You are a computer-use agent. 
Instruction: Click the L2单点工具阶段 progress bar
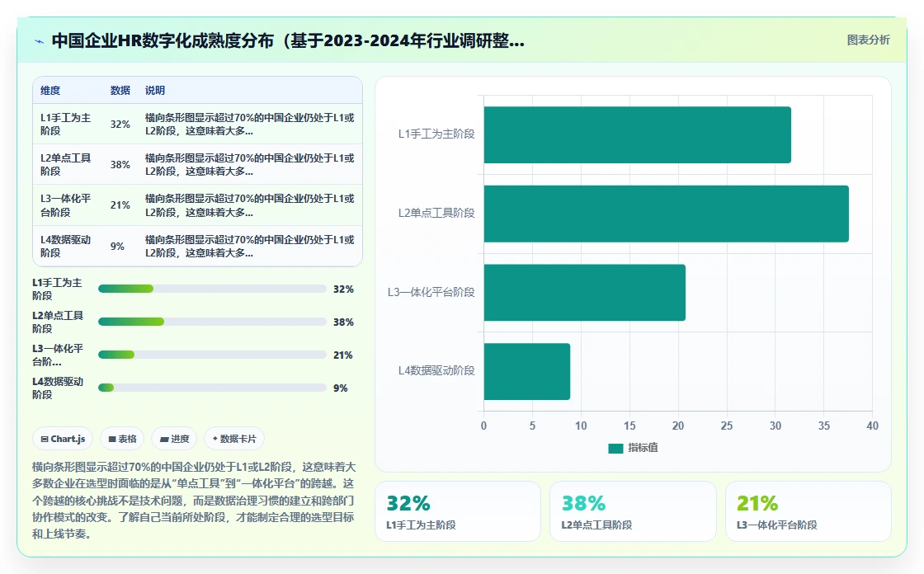tap(212, 322)
